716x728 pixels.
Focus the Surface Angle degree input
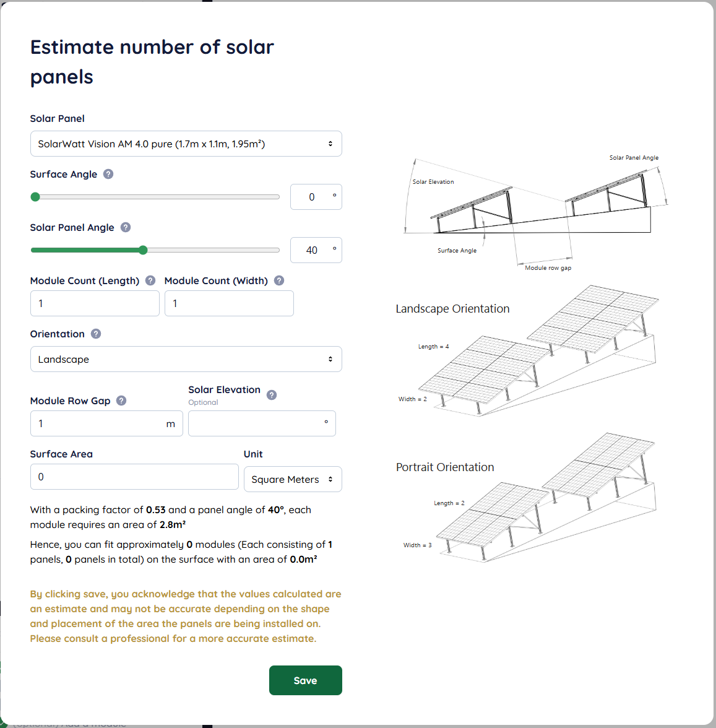[313, 197]
